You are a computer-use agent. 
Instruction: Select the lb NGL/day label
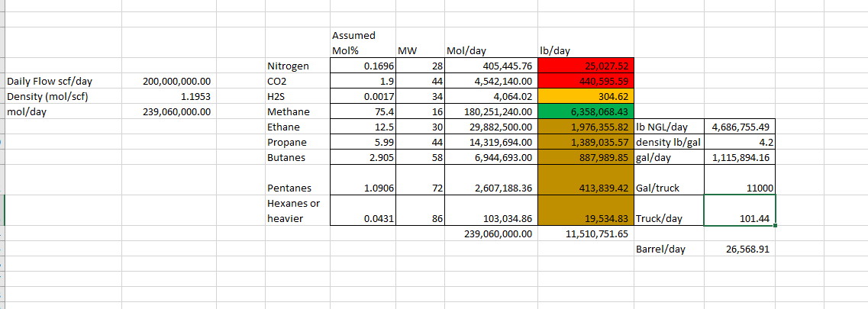[669, 127]
